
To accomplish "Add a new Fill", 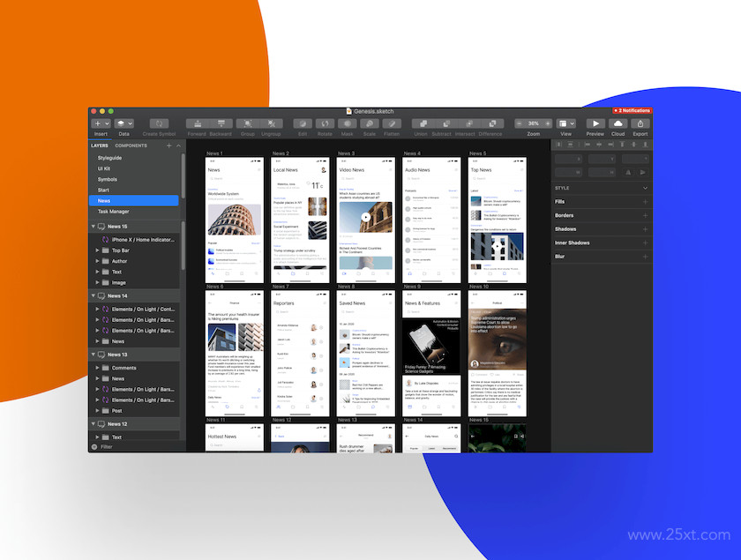I will pyautogui.click(x=645, y=202).
